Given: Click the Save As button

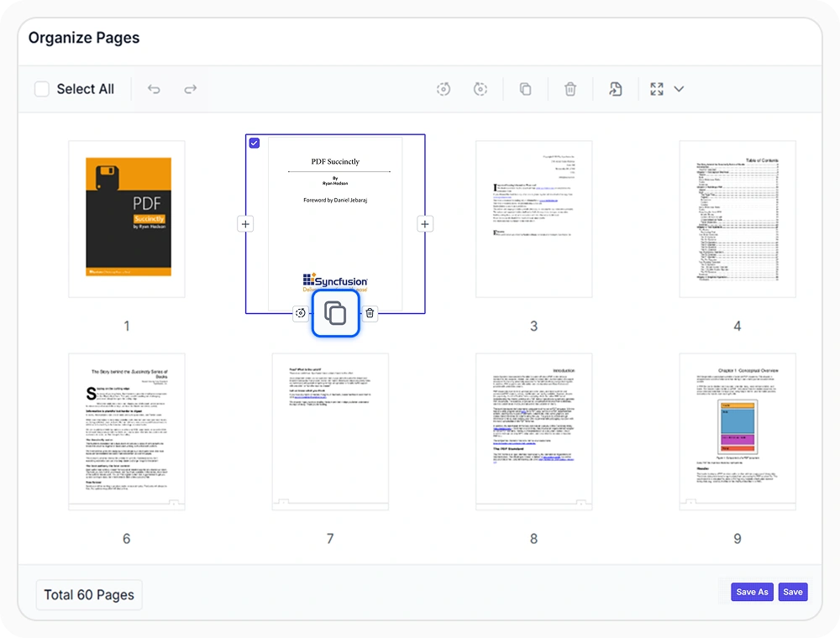Looking at the screenshot, I should click(752, 592).
